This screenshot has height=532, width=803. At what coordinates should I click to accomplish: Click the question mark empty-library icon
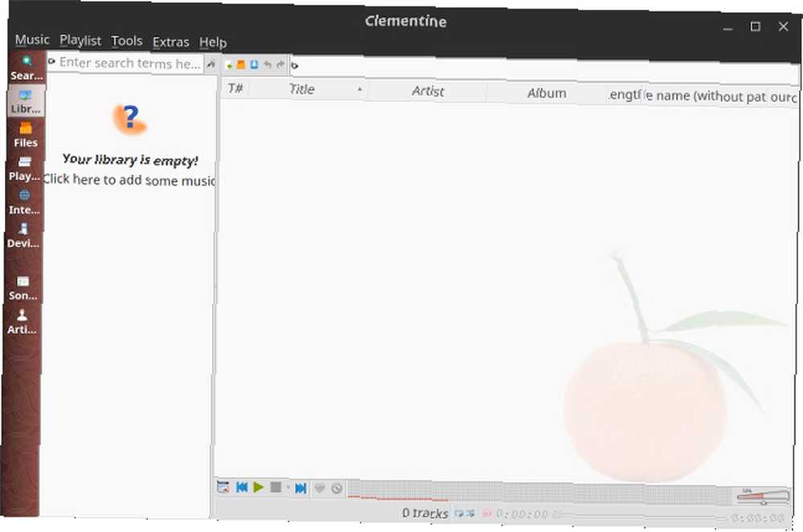pyautogui.click(x=129, y=120)
